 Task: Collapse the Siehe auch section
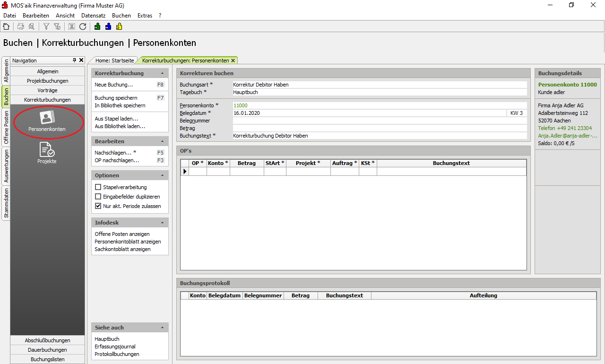click(162, 328)
